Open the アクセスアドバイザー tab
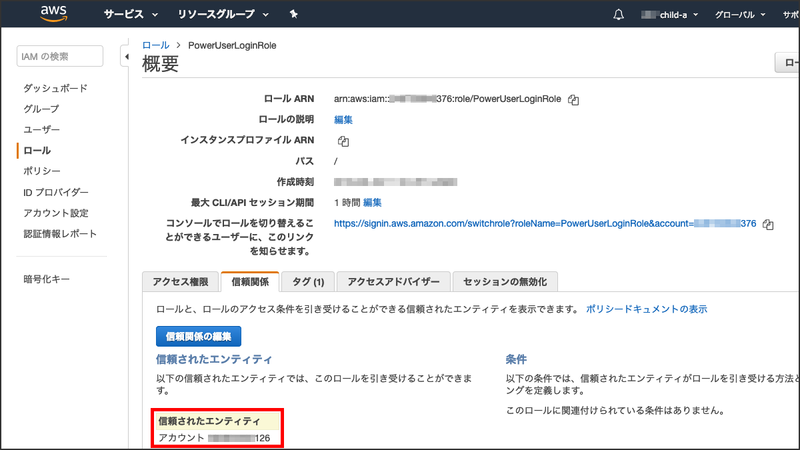 click(x=393, y=282)
